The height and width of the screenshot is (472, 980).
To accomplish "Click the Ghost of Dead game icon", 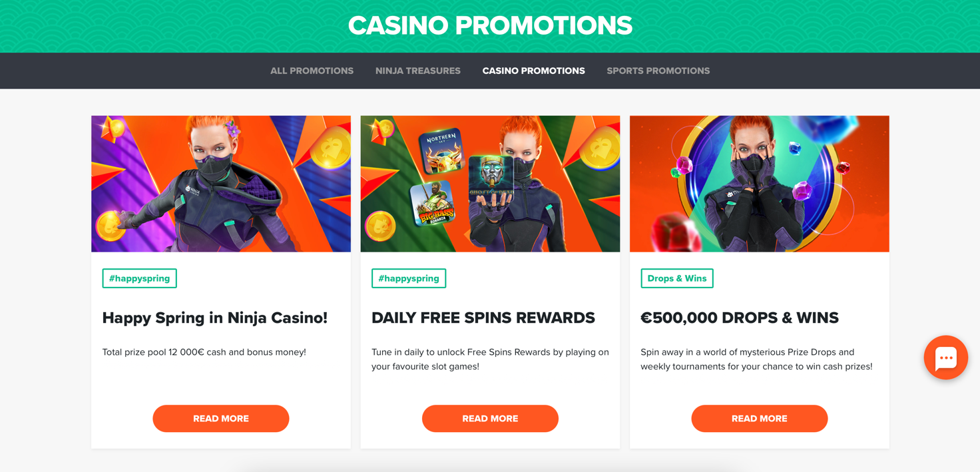I will click(491, 178).
